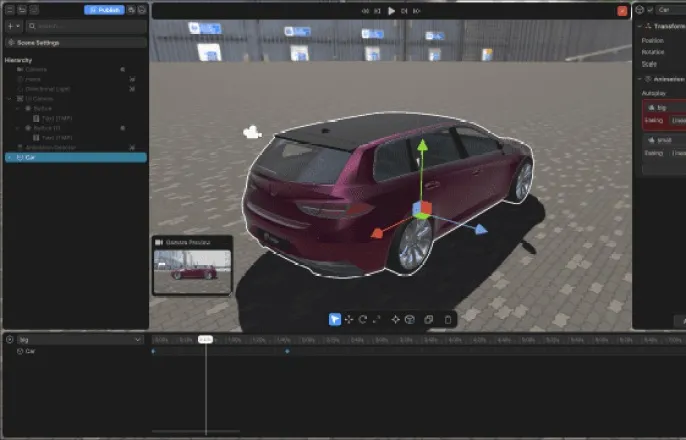Image resolution: width=686 pixels, height=440 pixels.
Task: Select the first Button item under UI Camera
Action: [42, 108]
